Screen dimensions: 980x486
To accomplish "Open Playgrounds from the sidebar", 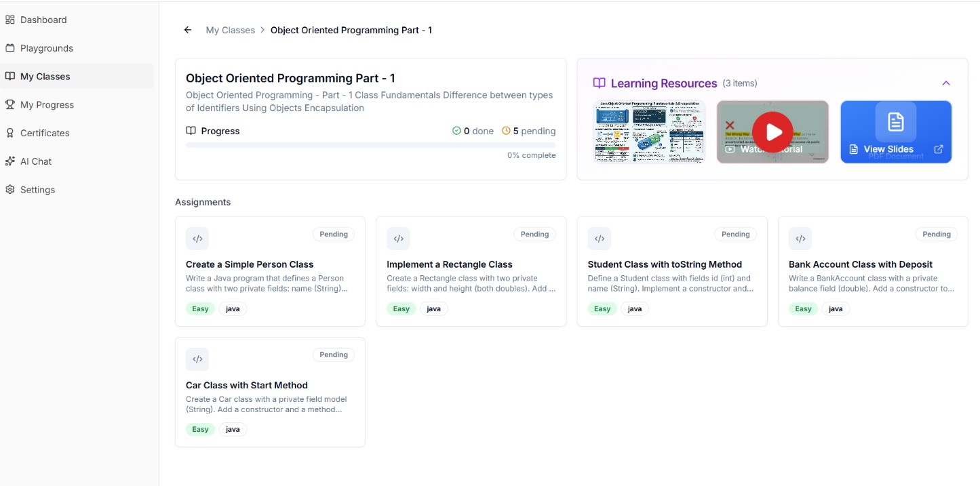I will 46,48.
